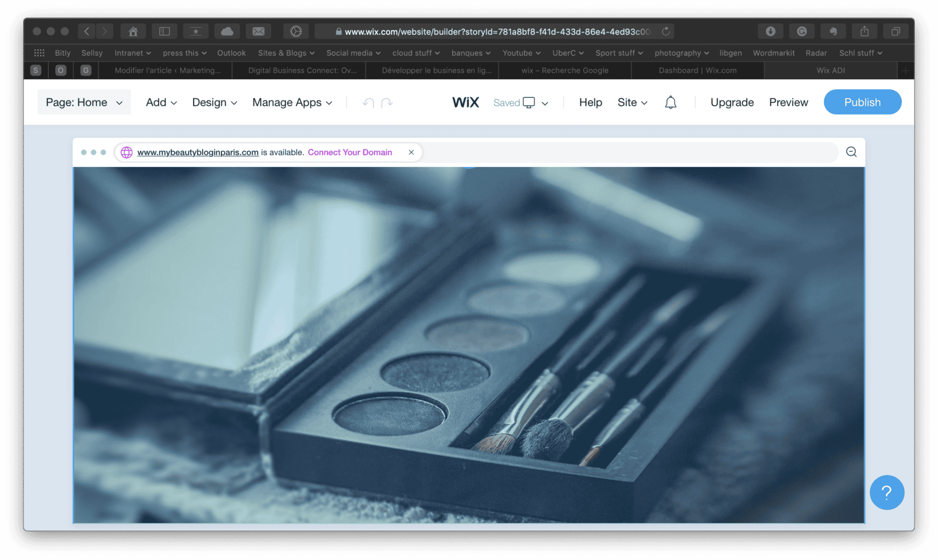The width and height of the screenshot is (938, 560).
Task: Click the Publish button
Action: pos(862,102)
